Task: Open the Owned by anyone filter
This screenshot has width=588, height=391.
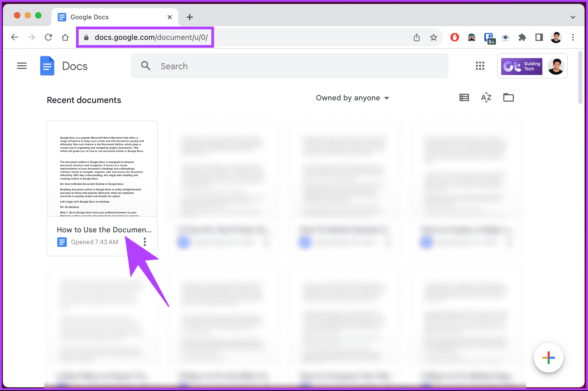Action: pos(352,97)
